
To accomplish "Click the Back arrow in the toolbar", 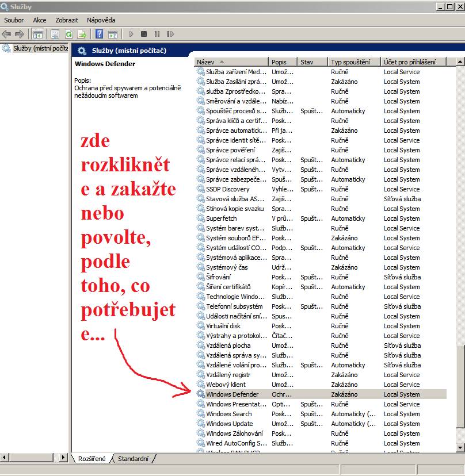I will coord(6,34).
